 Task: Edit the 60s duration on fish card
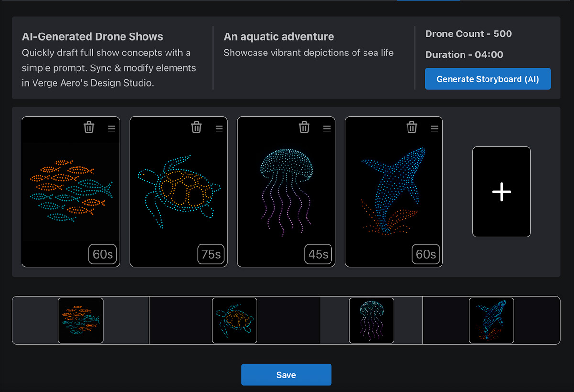[103, 254]
